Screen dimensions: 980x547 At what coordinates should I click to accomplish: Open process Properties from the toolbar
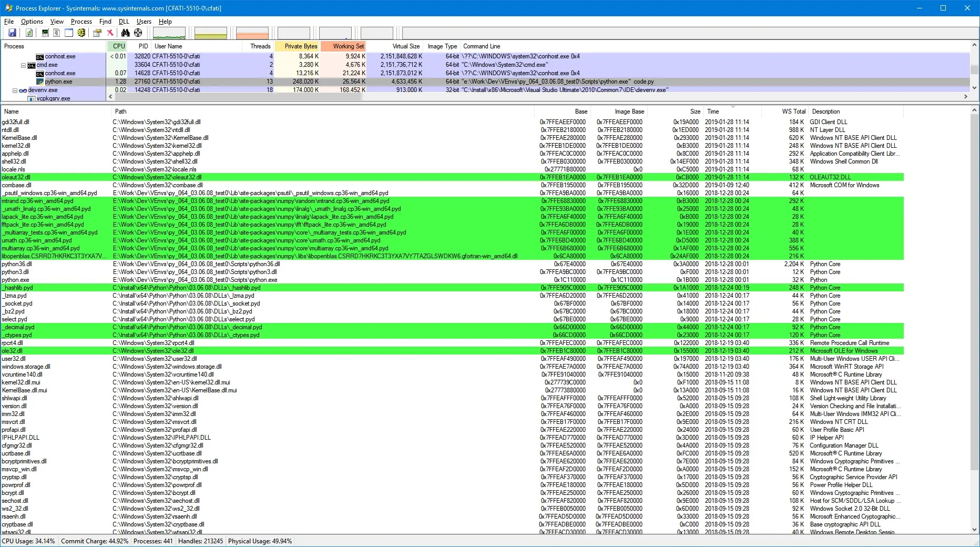[x=97, y=33]
